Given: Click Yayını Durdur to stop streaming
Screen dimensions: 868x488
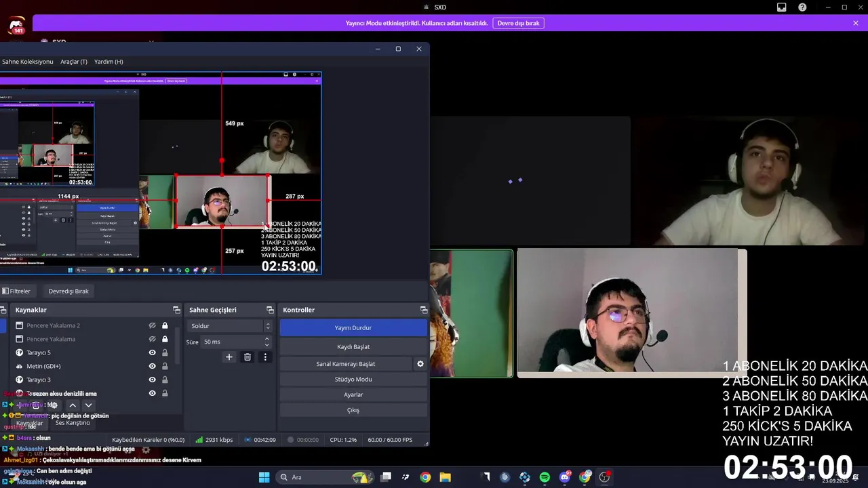Looking at the screenshot, I should (x=353, y=328).
